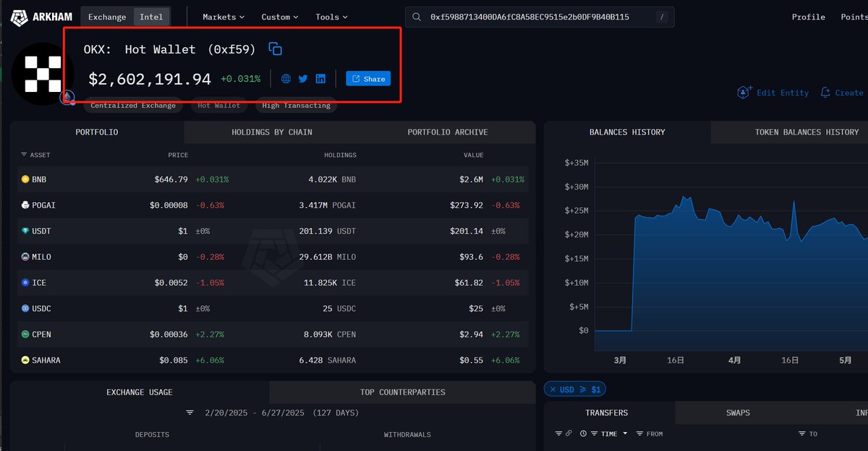868x451 pixels.
Task: Click the CPEN token icon
Action: point(25,334)
